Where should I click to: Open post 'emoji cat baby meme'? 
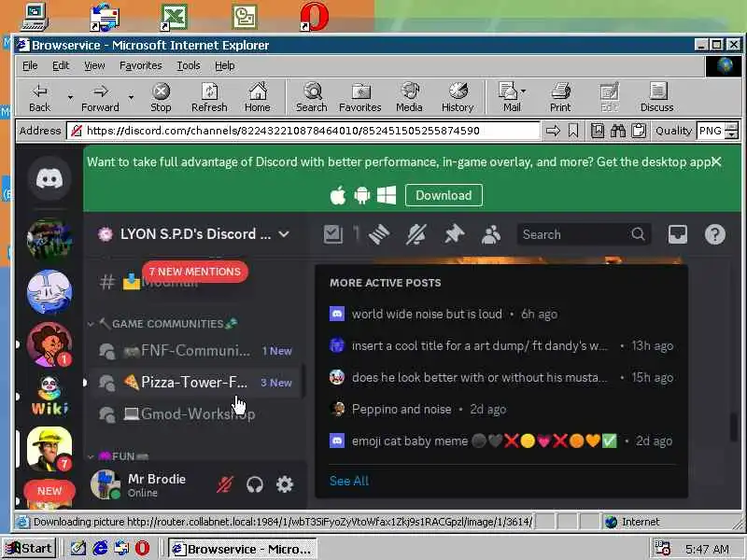501,441
